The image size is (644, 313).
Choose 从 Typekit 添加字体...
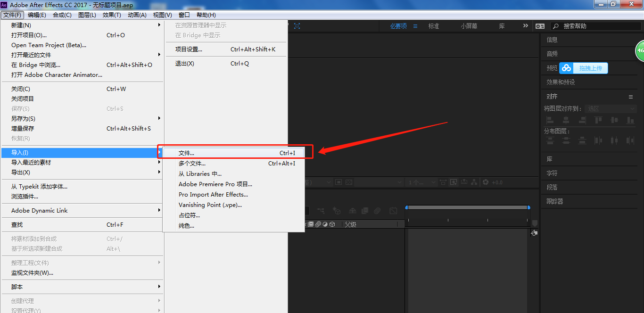pos(82,187)
